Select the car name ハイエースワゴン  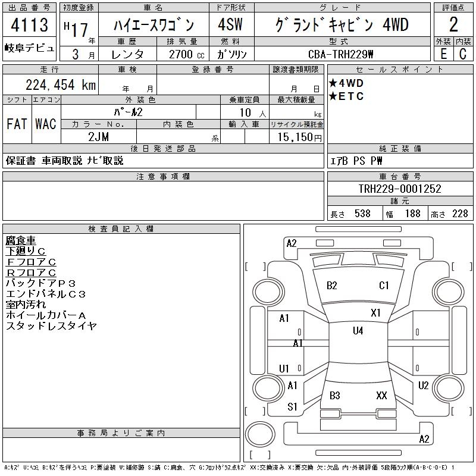(x=154, y=25)
